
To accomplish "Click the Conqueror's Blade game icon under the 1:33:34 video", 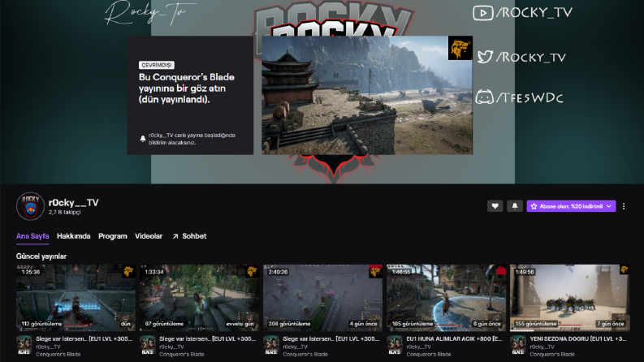I will tap(148, 345).
